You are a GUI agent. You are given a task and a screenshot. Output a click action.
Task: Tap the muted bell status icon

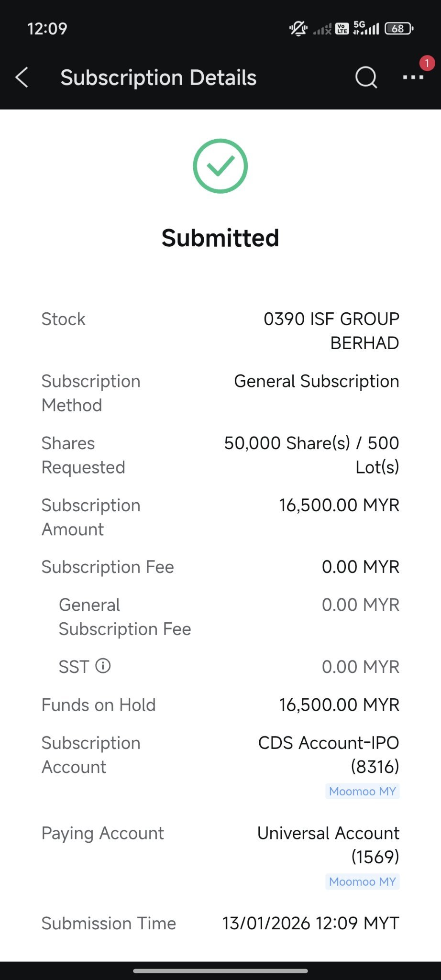[x=298, y=29]
